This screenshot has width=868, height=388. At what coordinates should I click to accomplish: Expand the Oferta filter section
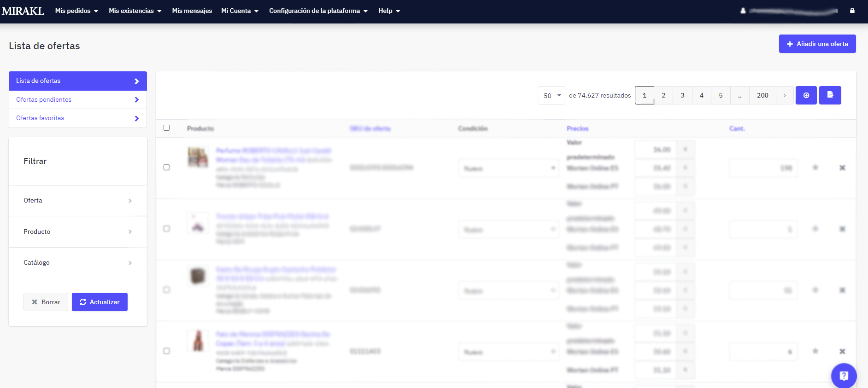[x=77, y=201]
